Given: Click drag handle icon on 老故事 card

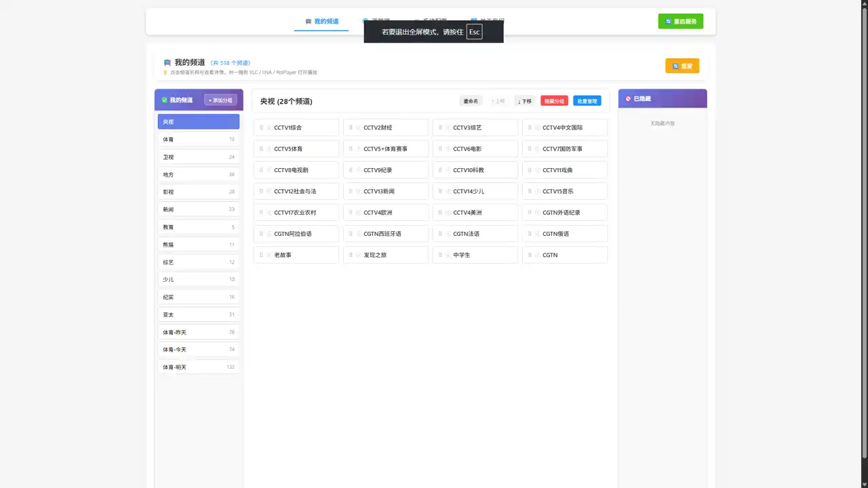Looking at the screenshot, I should pos(261,255).
